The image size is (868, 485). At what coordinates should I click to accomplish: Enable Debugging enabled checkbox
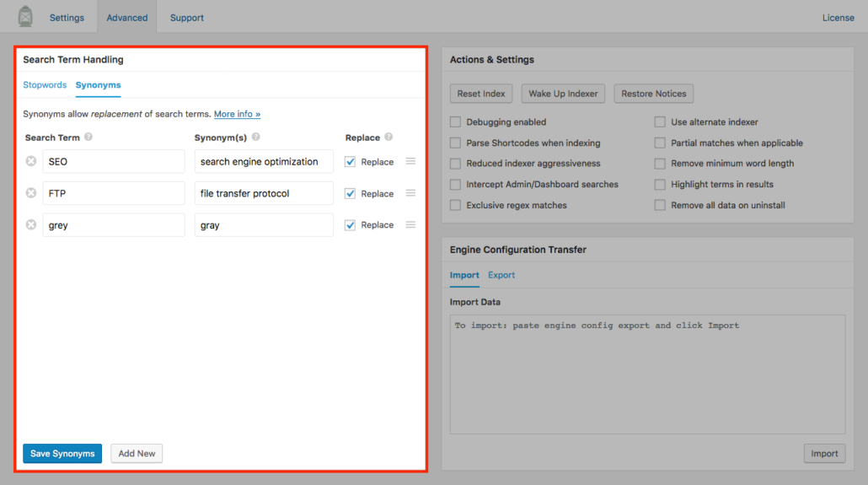coord(456,122)
